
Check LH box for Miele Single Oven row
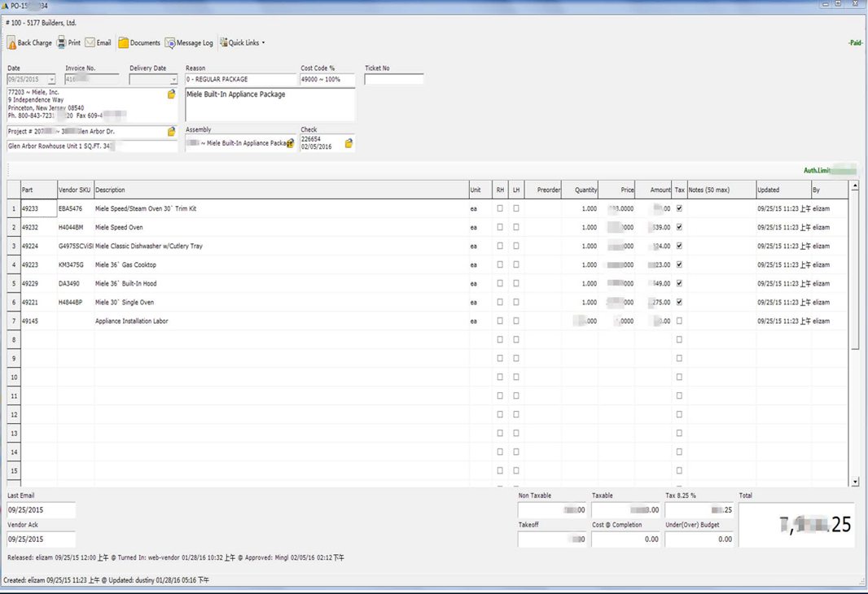click(516, 302)
